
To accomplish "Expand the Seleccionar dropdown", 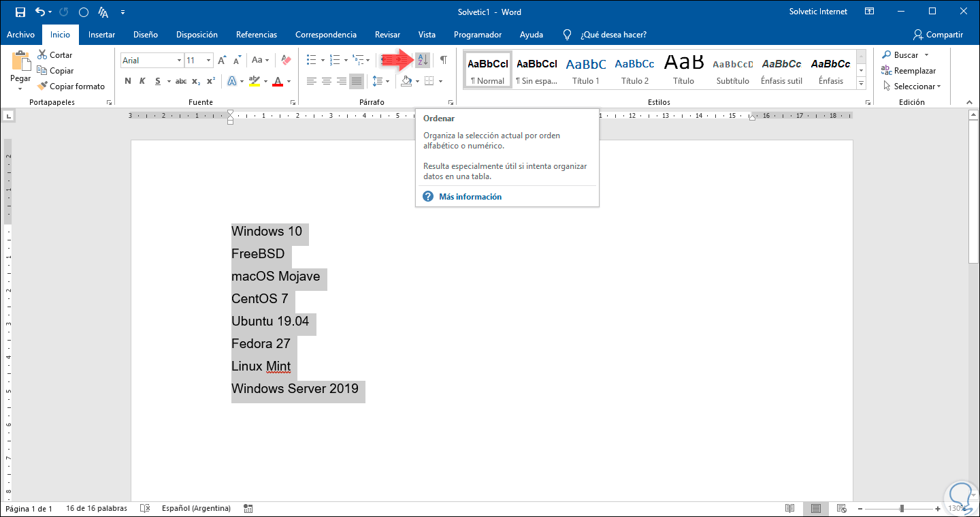I will click(912, 87).
